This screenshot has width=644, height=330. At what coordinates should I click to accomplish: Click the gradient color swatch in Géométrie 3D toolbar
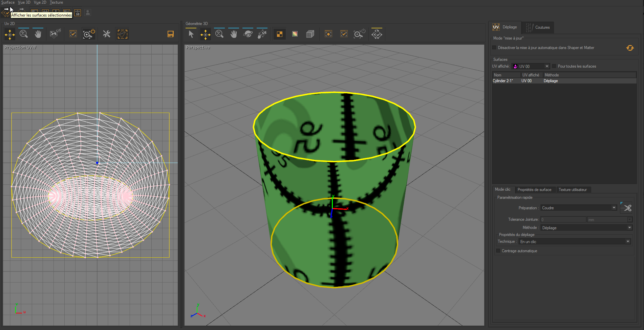[x=295, y=34]
